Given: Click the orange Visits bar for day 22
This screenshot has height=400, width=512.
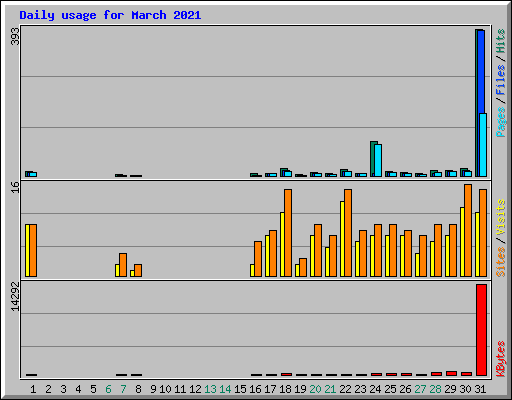Looking at the screenshot, I should (348, 233).
